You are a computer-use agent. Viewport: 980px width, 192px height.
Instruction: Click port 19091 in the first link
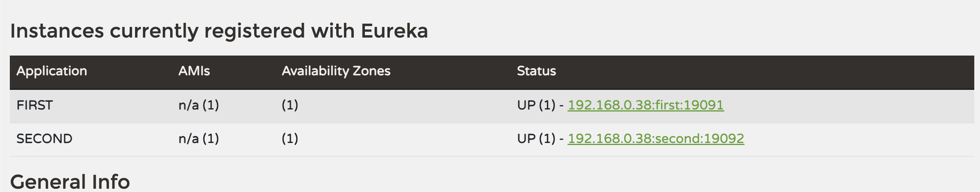click(x=704, y=105)
